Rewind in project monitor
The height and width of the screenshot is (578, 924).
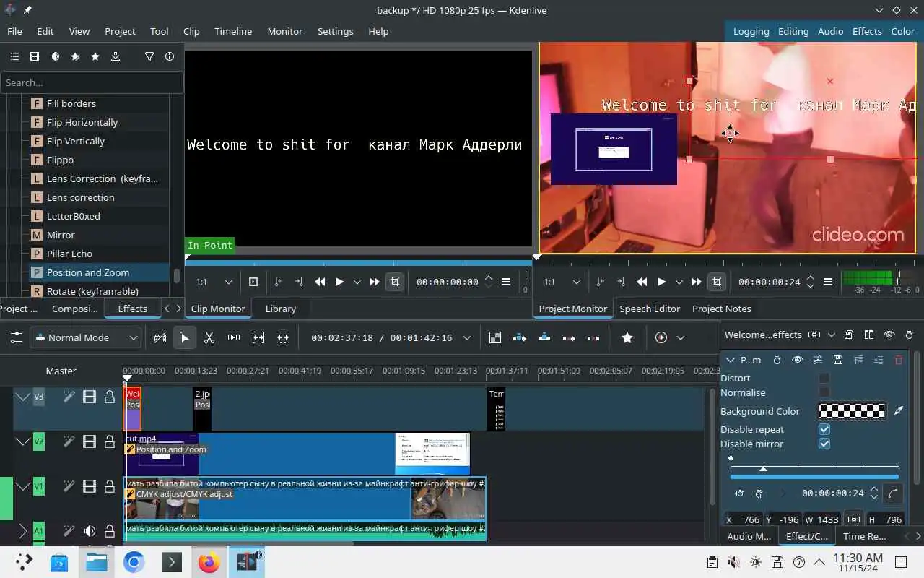pos(642,282)
